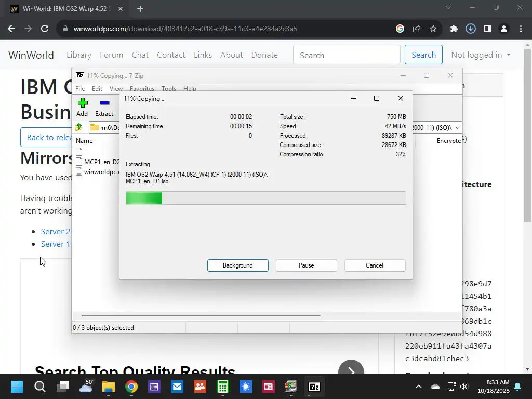Share this page via address bar icon

tap(417, 29)
